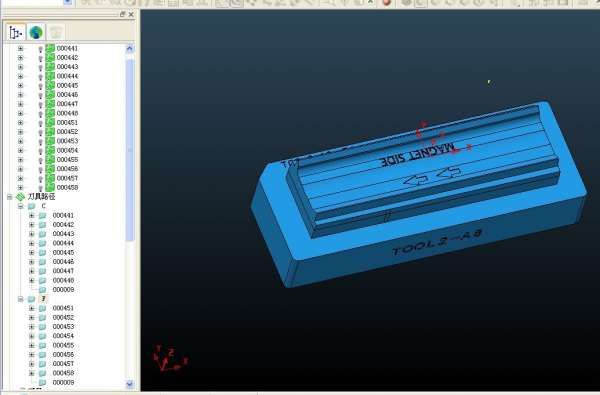Image resolution: width=600 pixels, height=395 pixels.
Task: Expand folder 000458 in the lower folder group
Action: click(32, 373)
